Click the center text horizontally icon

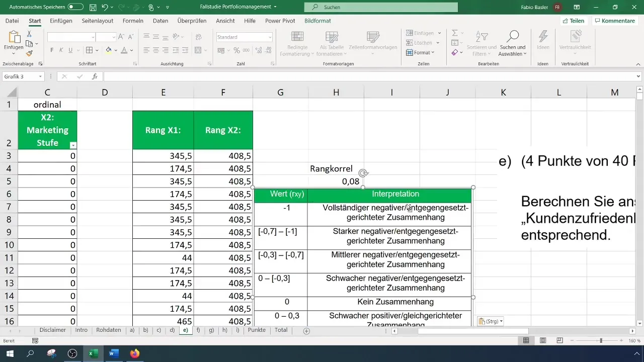[156, 50]
